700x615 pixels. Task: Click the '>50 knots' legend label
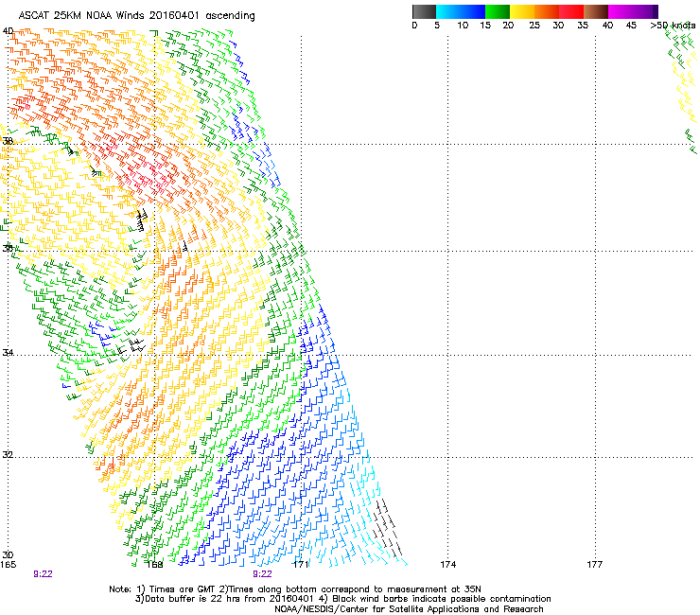click(673, 26)
